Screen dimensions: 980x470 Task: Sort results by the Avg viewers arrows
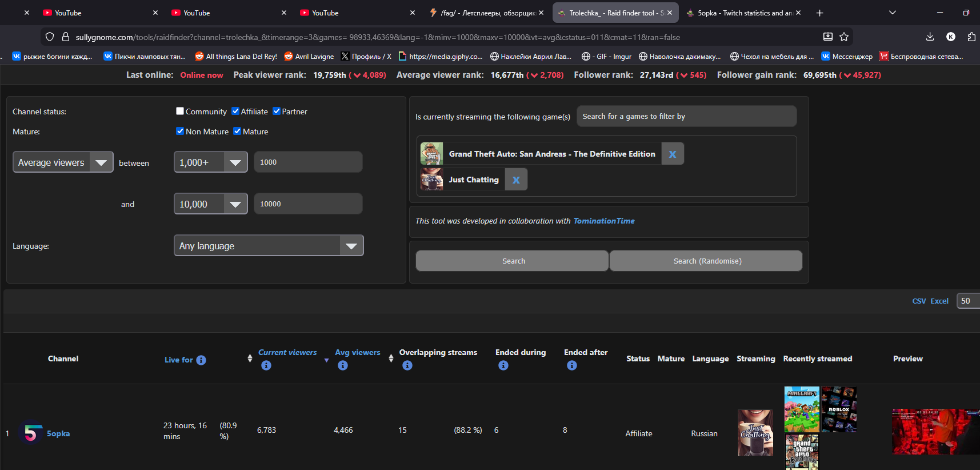(x=391, y=359)
